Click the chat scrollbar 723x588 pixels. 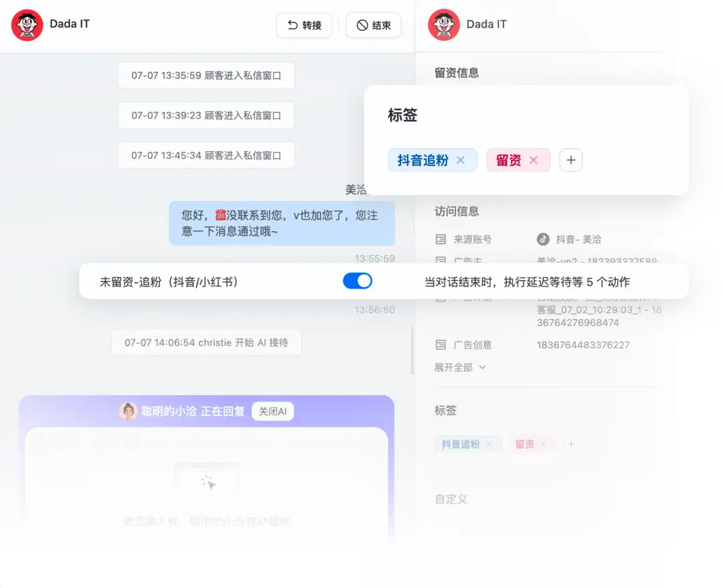[412, 350]
